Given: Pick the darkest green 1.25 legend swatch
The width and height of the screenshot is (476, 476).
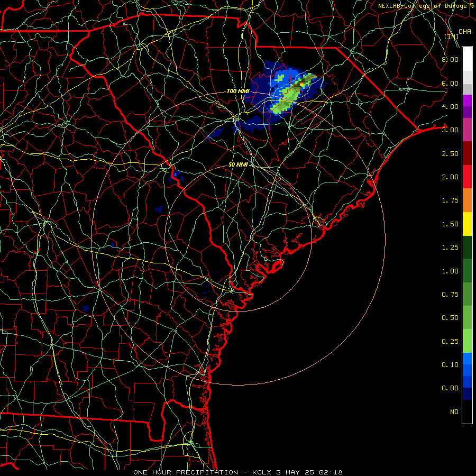Looking at the screenshot, I should click(x=467, y=247).
